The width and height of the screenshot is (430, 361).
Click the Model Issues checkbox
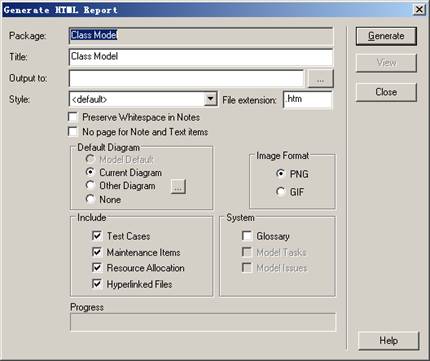coord(247,267)
